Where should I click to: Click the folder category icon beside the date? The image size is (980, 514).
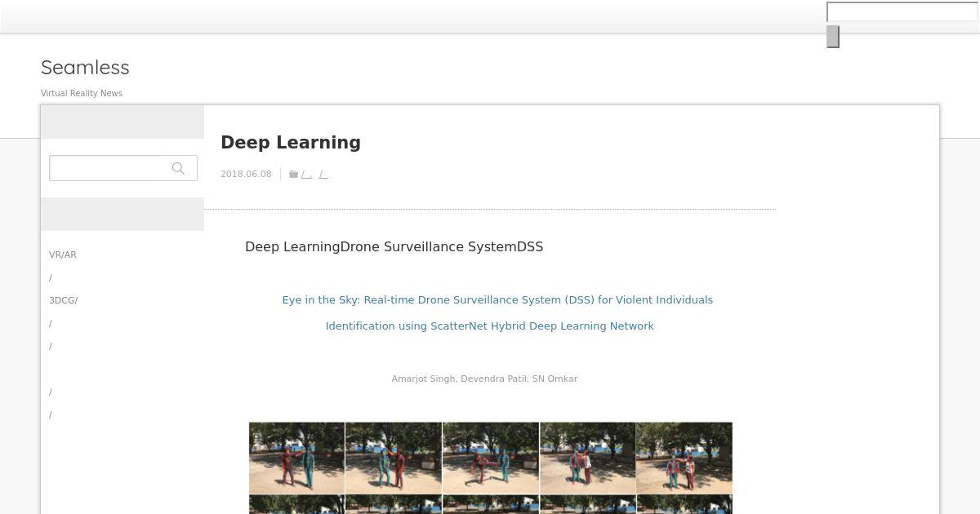click(293, 174)
